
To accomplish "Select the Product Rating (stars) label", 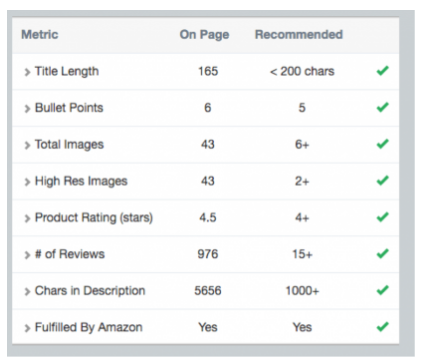I will (94, 218).
